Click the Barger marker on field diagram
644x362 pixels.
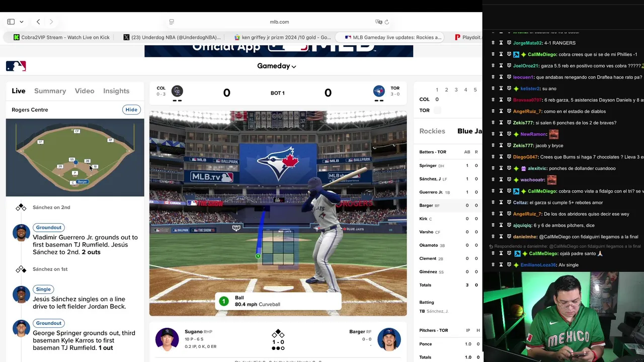pos(83,182)
